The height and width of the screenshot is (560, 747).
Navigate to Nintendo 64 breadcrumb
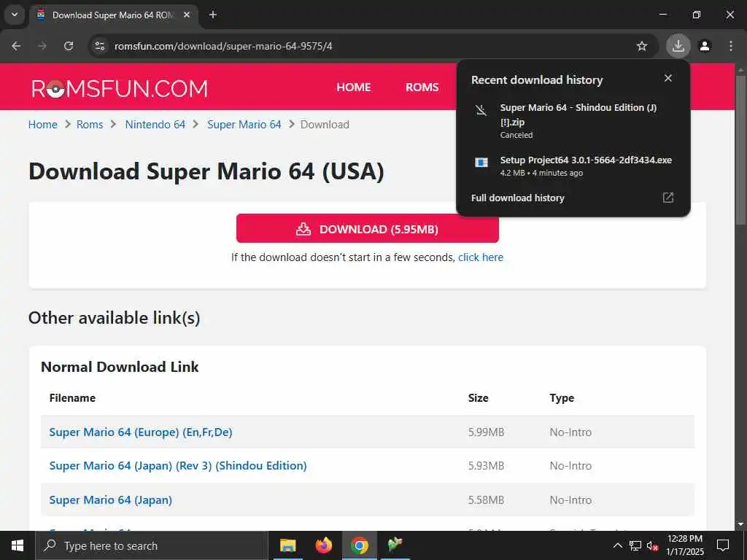(x=155, y=124)
